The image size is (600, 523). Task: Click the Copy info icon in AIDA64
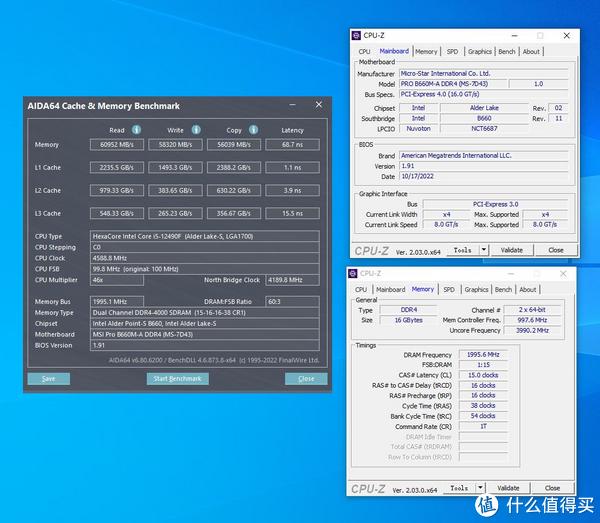(253, 130)
